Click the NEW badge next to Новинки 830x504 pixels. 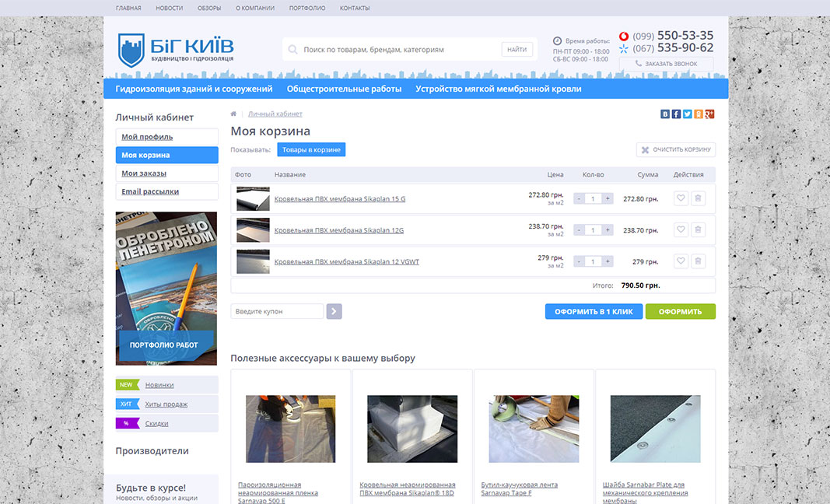click(128, 385)
